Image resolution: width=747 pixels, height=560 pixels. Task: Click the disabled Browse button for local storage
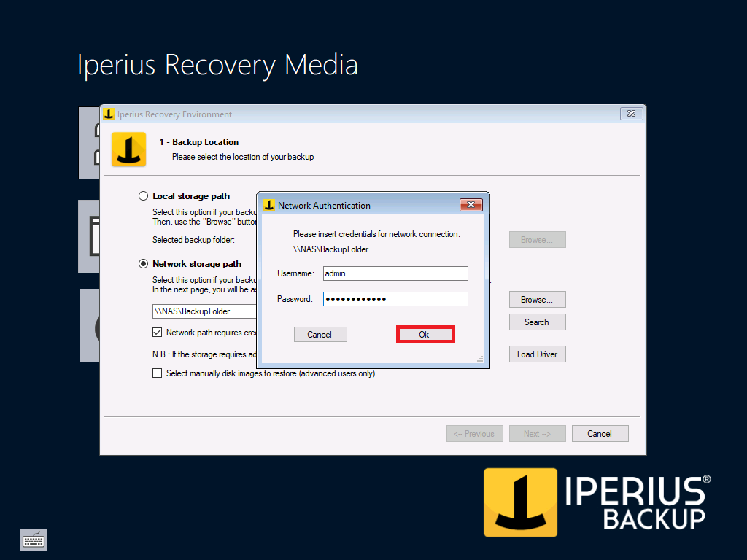[538, 239]
